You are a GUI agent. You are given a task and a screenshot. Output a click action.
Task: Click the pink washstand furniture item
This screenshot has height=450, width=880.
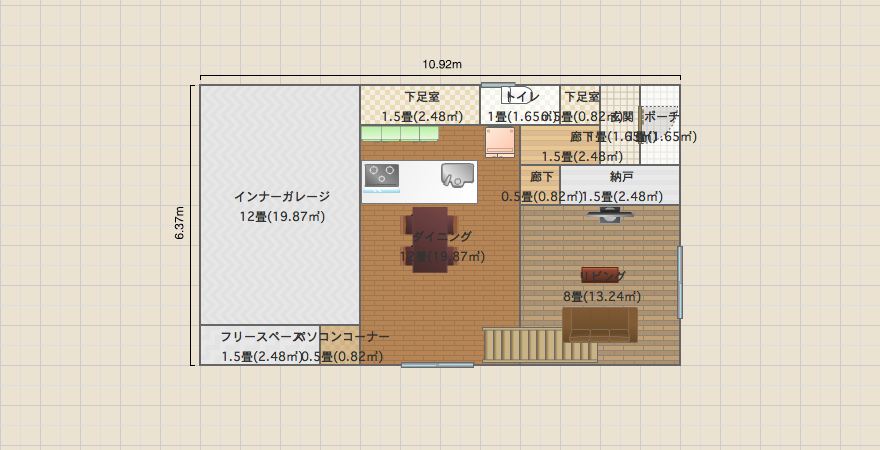click(498, 141)
